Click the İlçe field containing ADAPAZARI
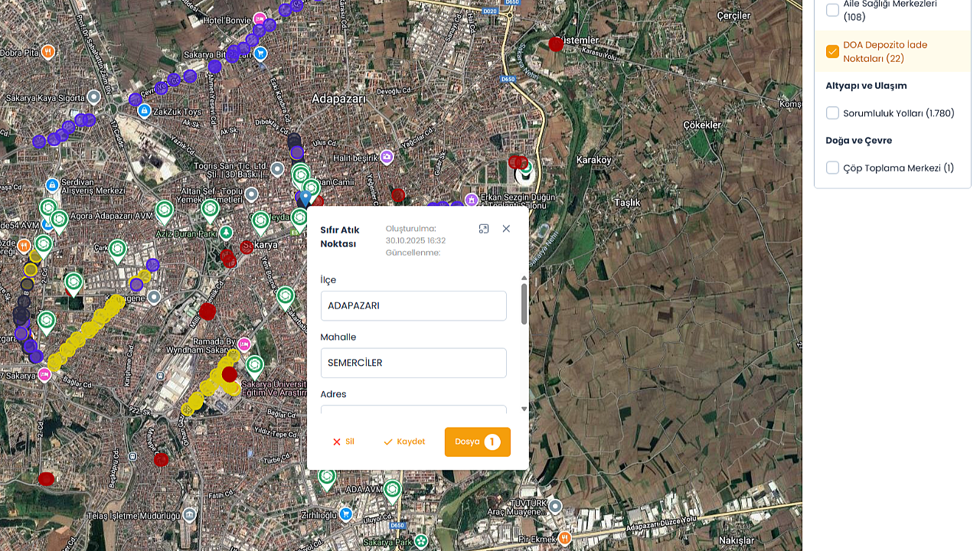 point(413,305)
